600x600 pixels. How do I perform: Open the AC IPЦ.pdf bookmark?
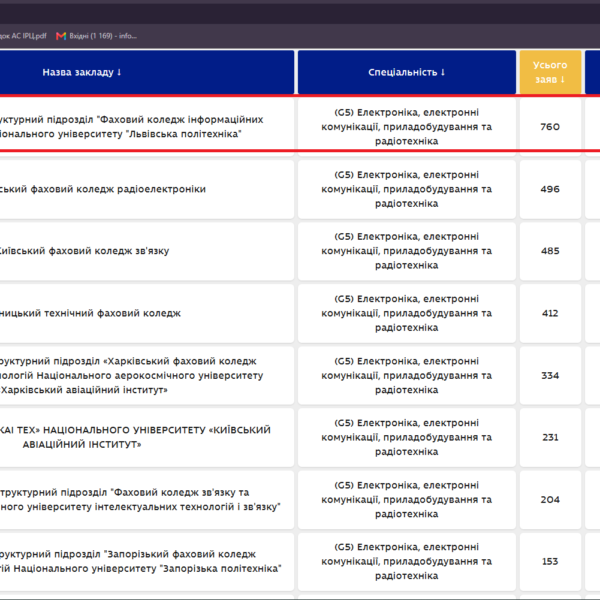(x=23, y=36)
